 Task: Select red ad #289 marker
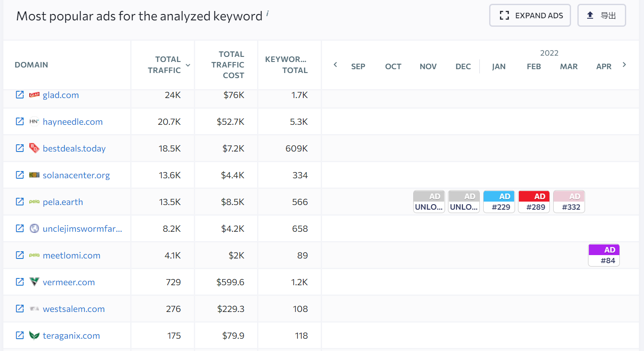[534, 202]
